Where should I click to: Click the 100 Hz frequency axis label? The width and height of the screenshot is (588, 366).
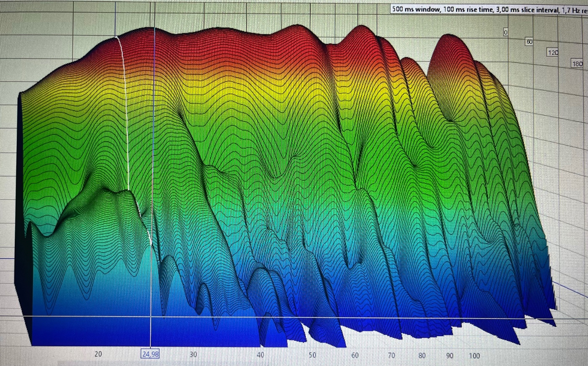[x=474, y=355]
